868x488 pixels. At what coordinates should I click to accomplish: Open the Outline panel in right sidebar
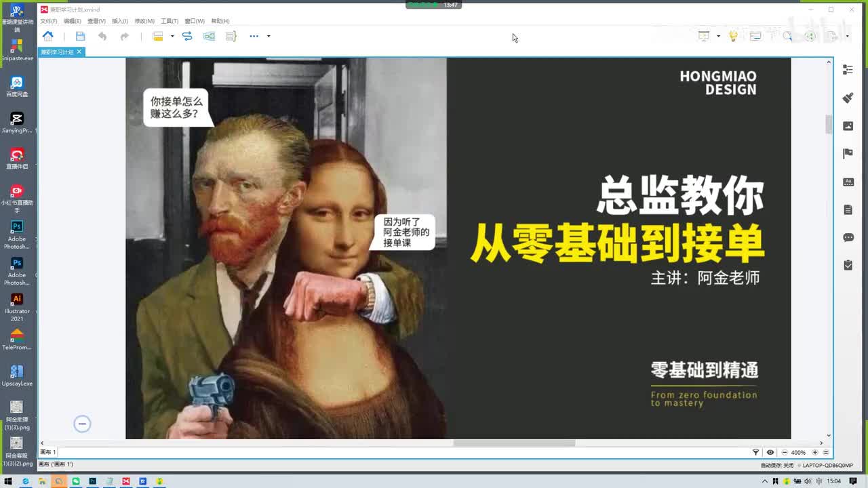[848, 69]
